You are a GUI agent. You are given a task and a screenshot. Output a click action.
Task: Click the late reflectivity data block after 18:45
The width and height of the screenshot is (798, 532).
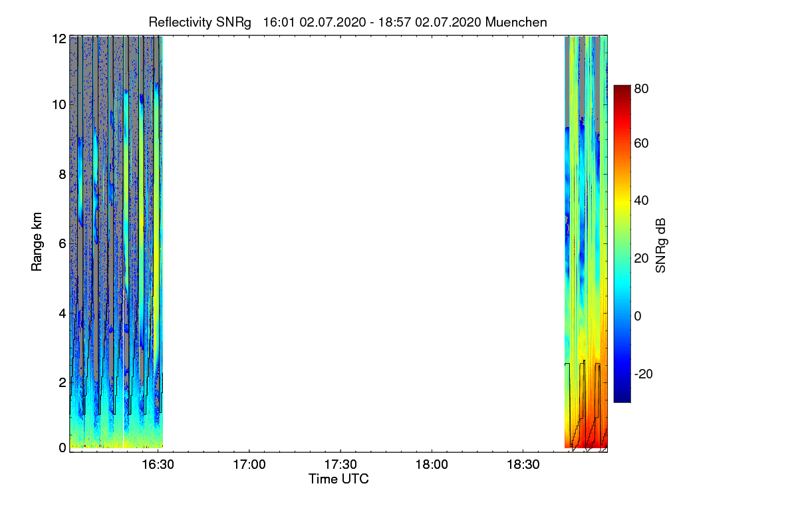pos(586,242)
